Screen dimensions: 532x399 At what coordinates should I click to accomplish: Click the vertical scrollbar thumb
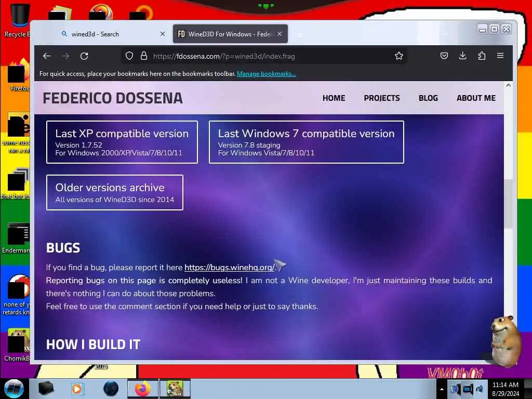point(508,204)
